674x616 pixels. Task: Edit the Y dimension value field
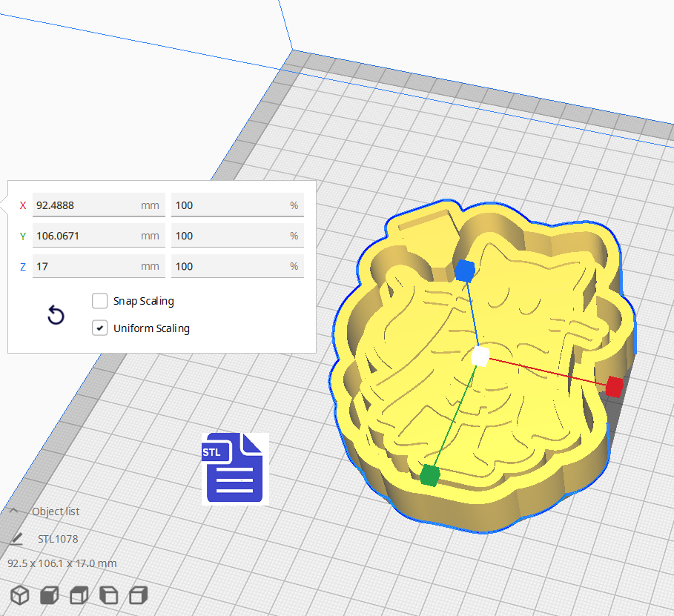(98, 236)
